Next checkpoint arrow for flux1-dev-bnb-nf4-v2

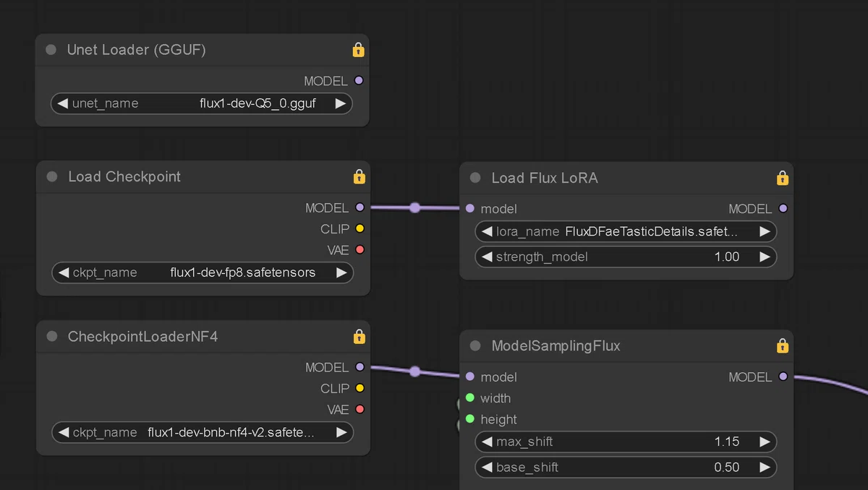pos(341,432)
